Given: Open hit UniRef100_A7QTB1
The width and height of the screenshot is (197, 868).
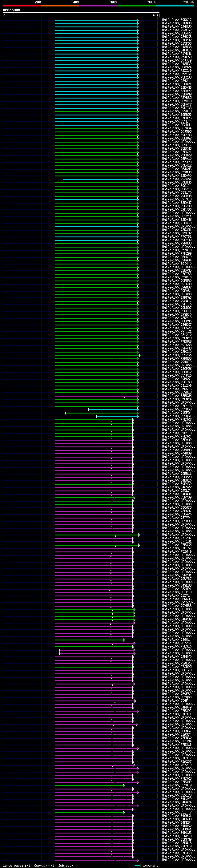Looking at the screenshot, I should [x=177, y=236].
